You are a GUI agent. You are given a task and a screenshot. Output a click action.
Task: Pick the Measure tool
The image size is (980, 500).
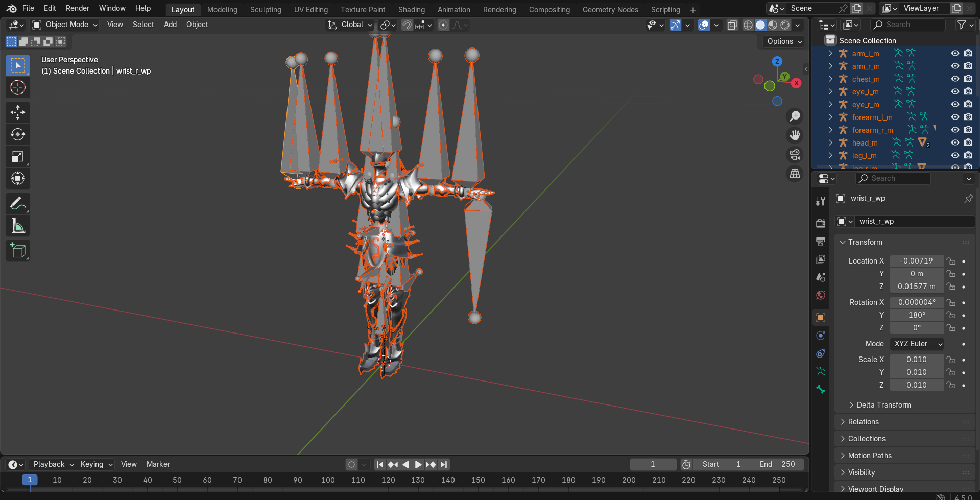pos(18,226)
